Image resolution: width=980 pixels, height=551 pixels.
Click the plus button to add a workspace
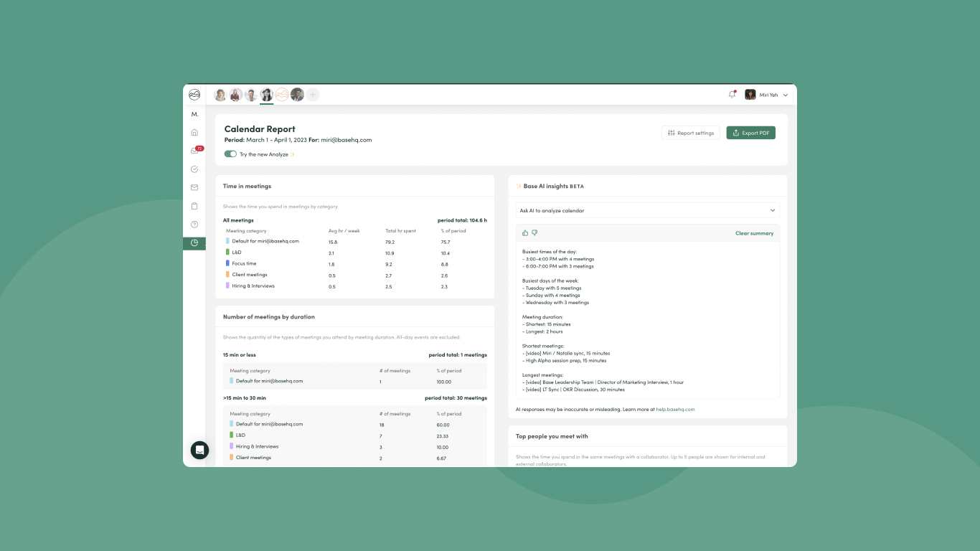tap(313, 94)
